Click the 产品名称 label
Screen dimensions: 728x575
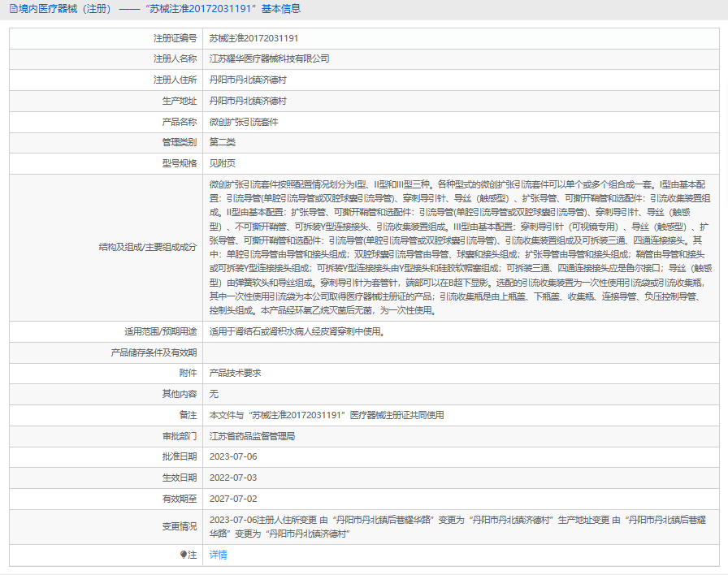[180, 122]
